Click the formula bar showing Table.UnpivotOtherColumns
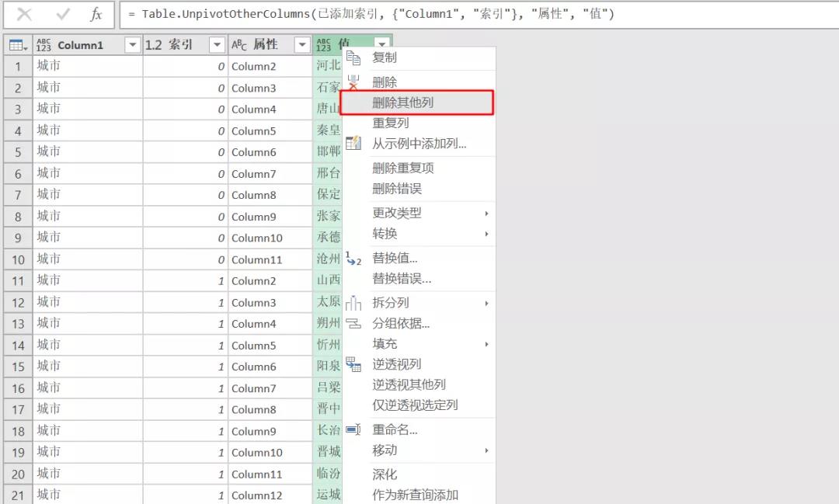 pyautogui.click(x=311, y=13)
